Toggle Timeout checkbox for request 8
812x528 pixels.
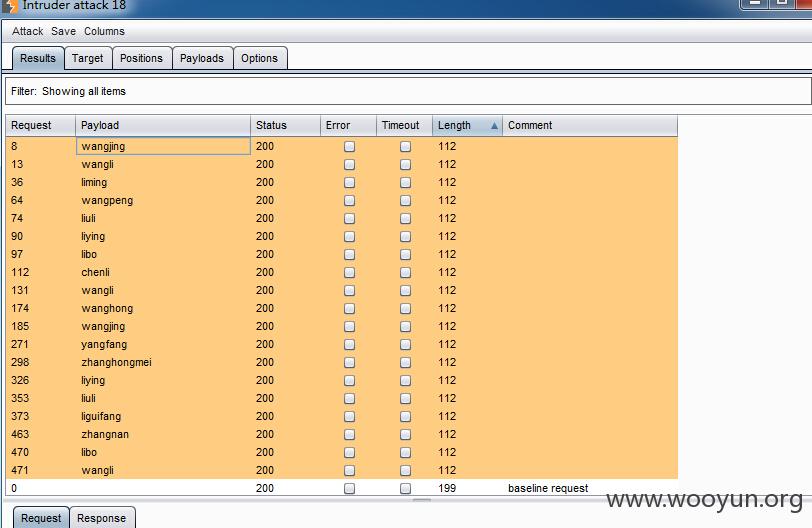pos(405,146)
